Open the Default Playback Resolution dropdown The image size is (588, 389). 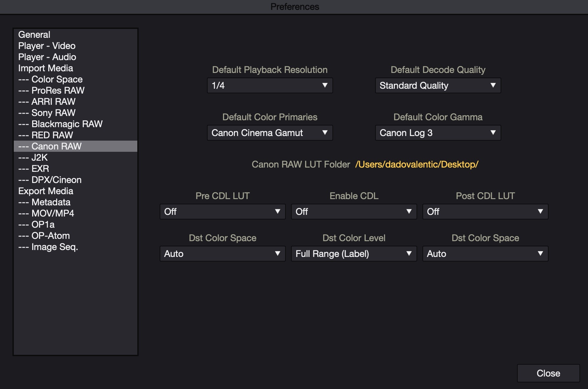270,85
